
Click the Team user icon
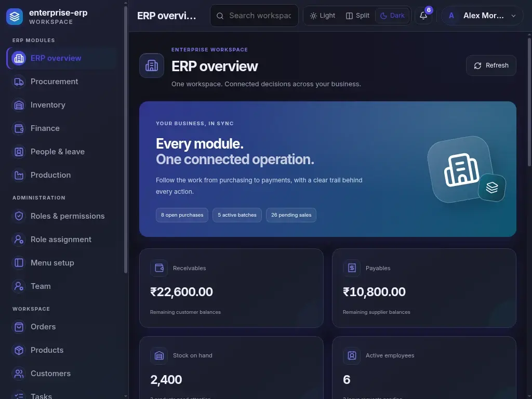point(19,286)
